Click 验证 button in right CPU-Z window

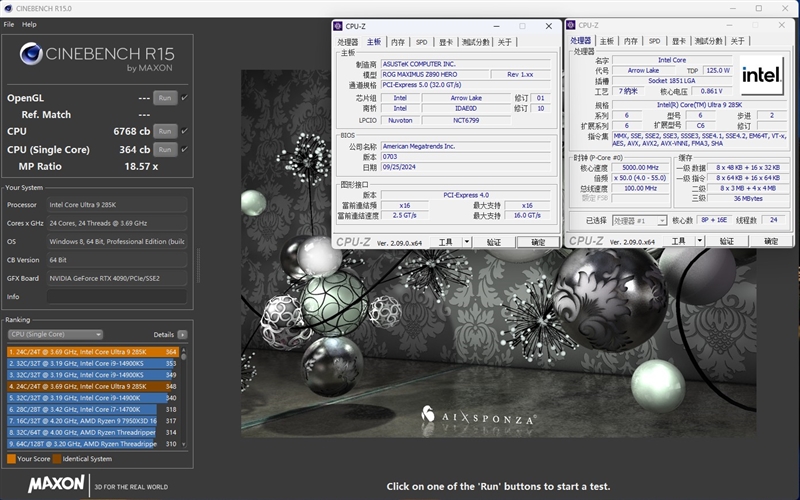(x=727, y=241)
